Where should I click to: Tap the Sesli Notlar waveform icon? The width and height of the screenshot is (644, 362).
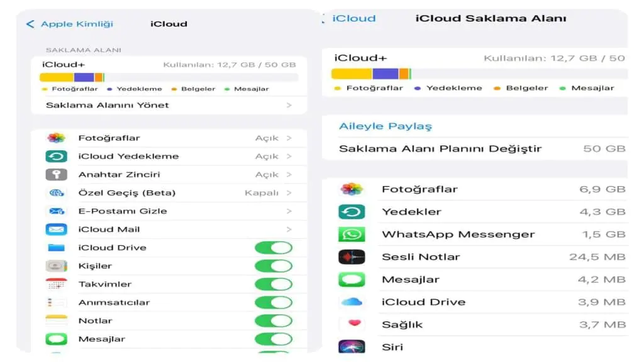pyautogui.click(x=352, y=257)
